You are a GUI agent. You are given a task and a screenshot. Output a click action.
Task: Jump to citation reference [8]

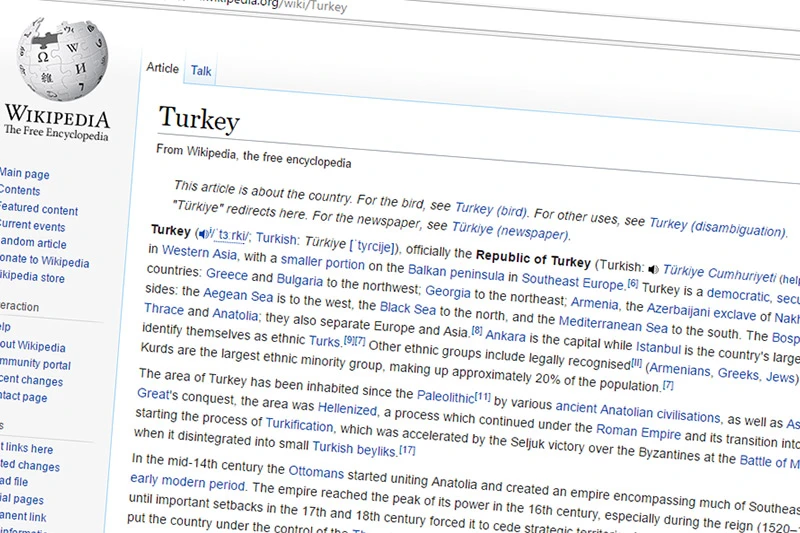pyautogui.click(x=477, y=330)
